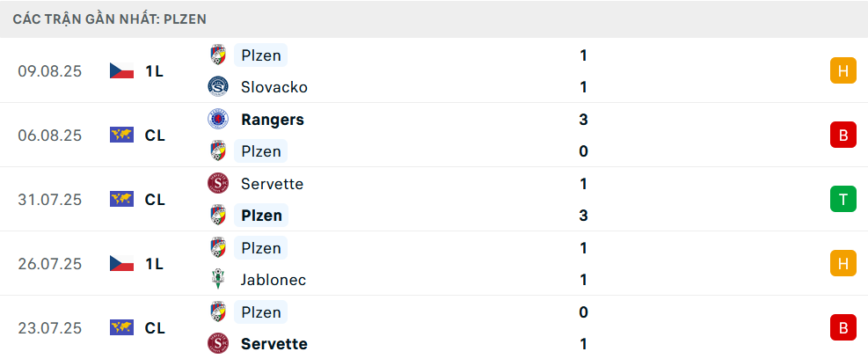
Task: Click the red B loss badge for 06.08.25
Action: pos(842,136)
